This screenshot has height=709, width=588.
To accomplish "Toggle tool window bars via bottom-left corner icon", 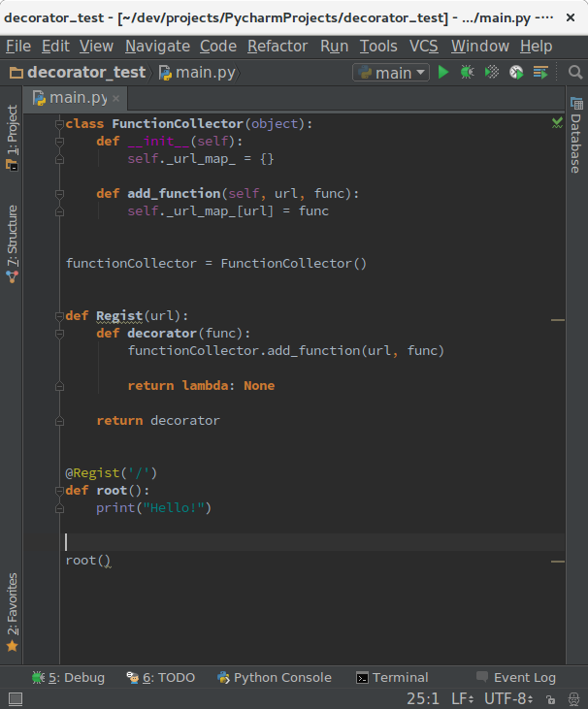I will pyautogui.click(x=14, y=698).
